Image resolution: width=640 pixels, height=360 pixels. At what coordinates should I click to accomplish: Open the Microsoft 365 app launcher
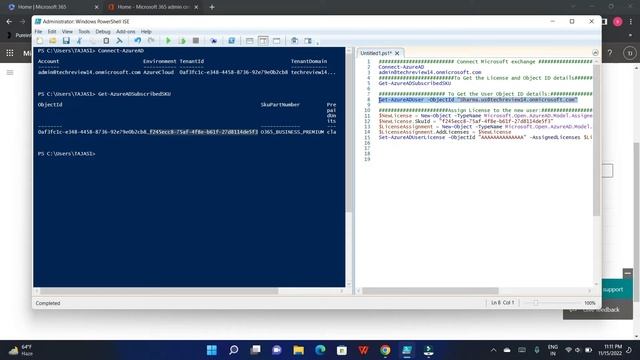point(10,53)
